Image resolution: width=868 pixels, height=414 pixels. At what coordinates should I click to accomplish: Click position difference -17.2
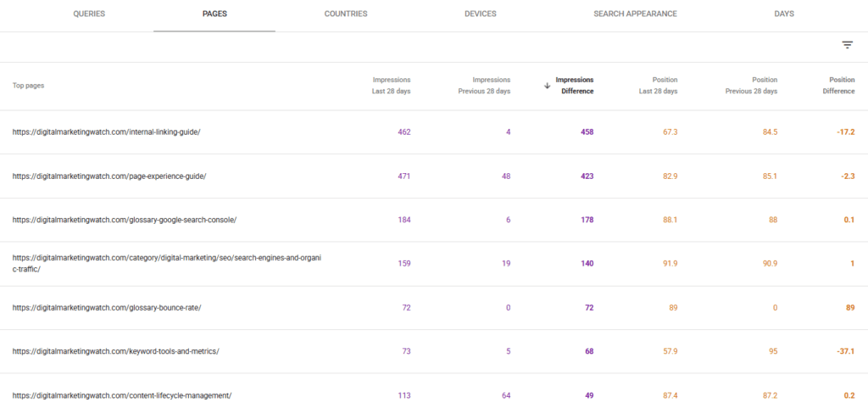pyautogui.click(x=845, y=131)
